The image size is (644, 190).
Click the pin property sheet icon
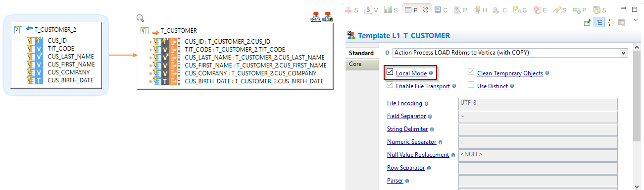[588, 22]
